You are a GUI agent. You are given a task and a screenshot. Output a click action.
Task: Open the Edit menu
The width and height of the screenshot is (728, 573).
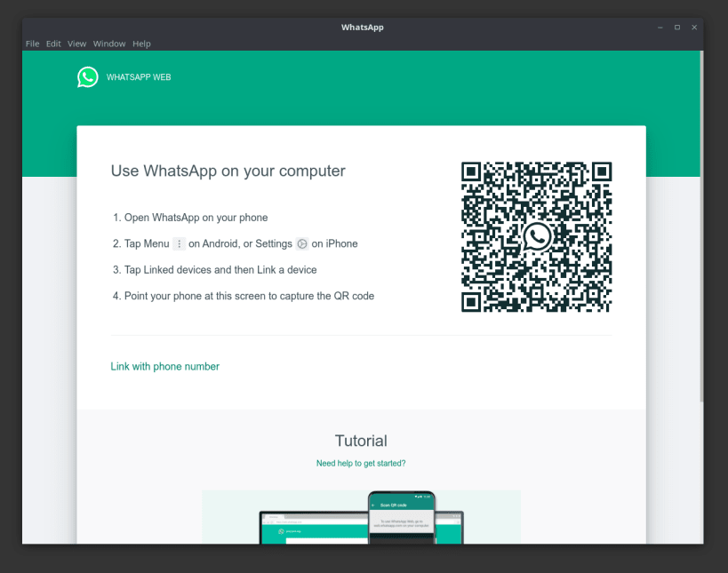53,44
